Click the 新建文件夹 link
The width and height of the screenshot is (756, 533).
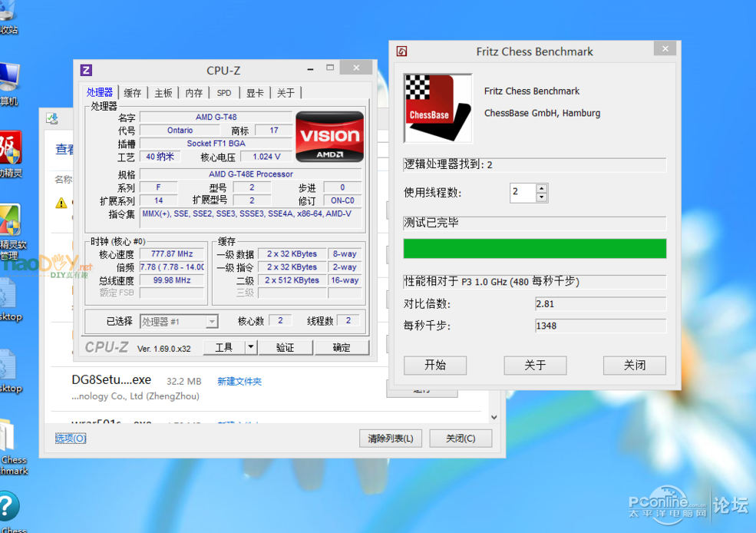pyautogui.click(x=239, y=381)
